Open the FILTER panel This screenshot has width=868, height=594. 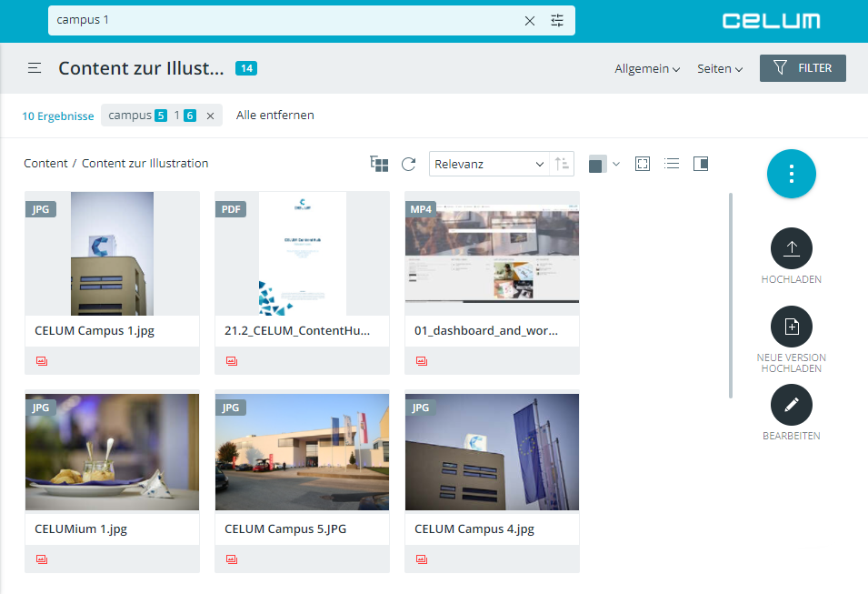[803, 68]
